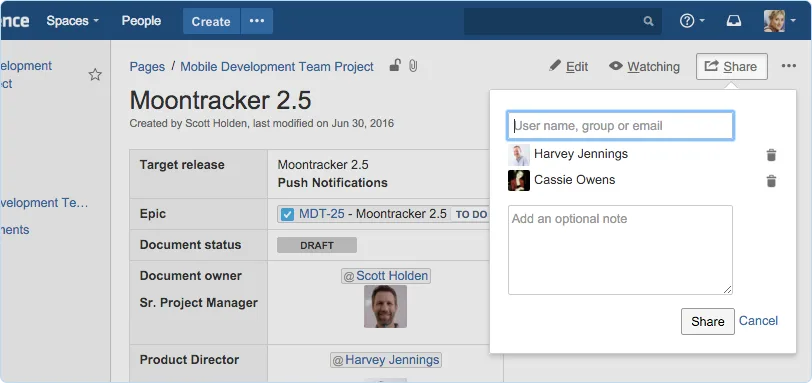Click the Target release table label
The height and width of the screenshot is (383, 812).
[182, 165]
